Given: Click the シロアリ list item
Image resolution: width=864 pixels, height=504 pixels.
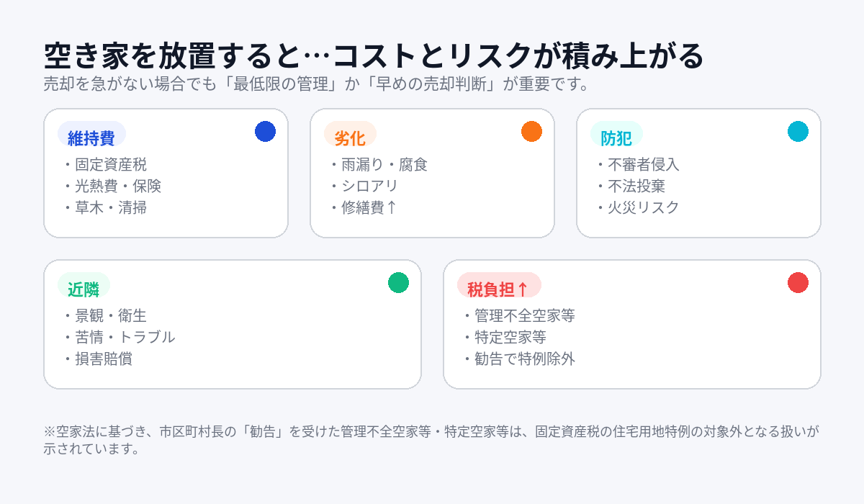Looking at the screenshot, I should pyautogui.click(x=369, y=186).
